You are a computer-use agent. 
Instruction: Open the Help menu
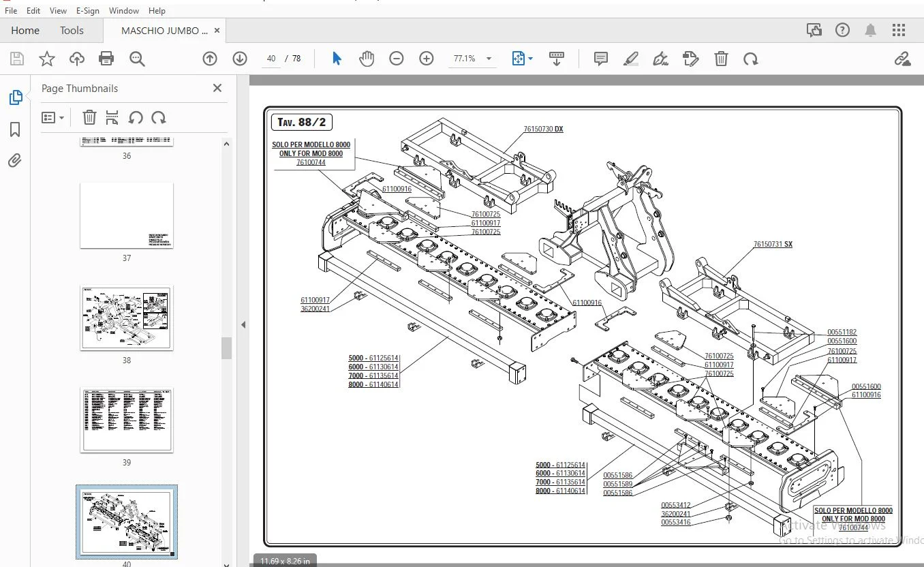click(x=157, y=10)
